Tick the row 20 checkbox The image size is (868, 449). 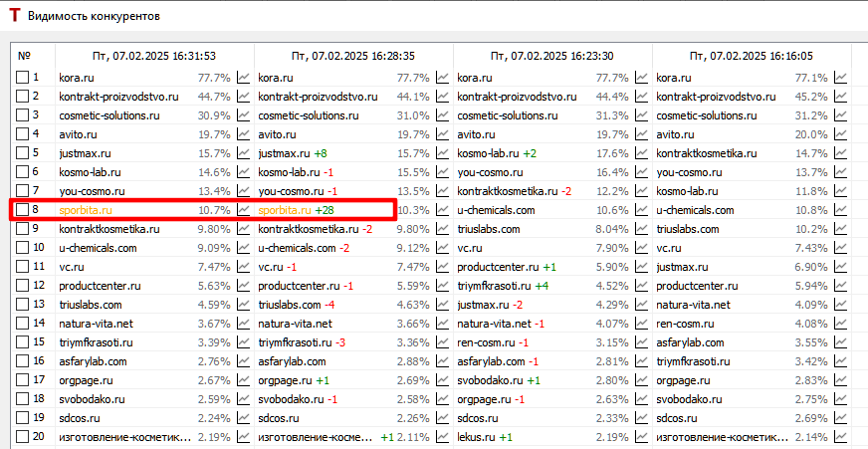22,436
